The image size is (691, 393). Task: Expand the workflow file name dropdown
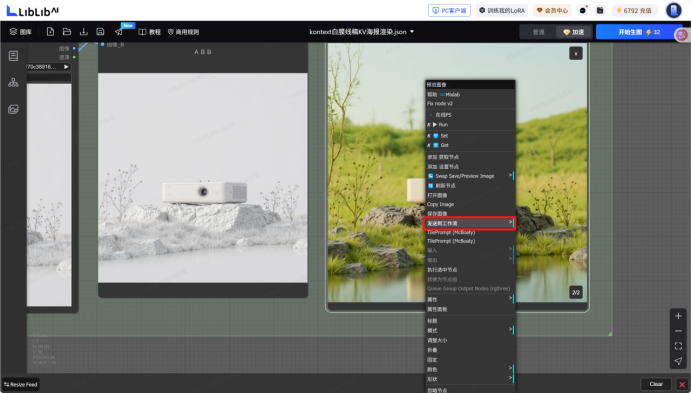click(412, 32)
